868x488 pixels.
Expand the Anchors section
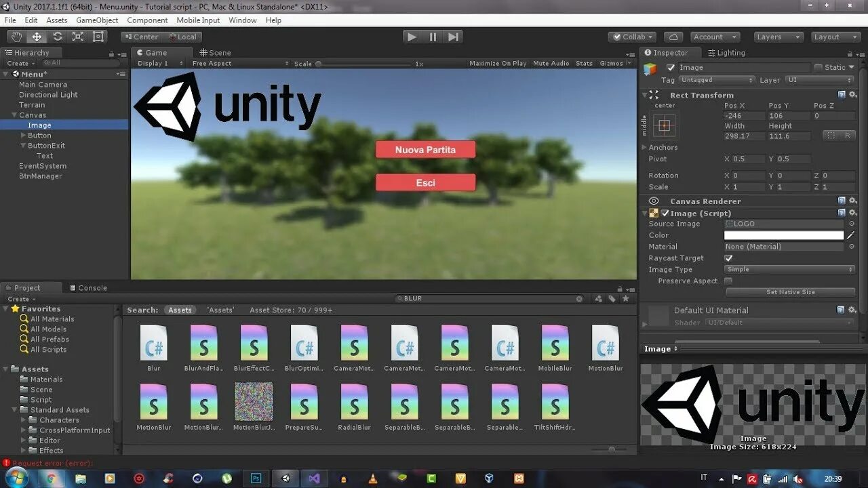[x=644, y=147]
